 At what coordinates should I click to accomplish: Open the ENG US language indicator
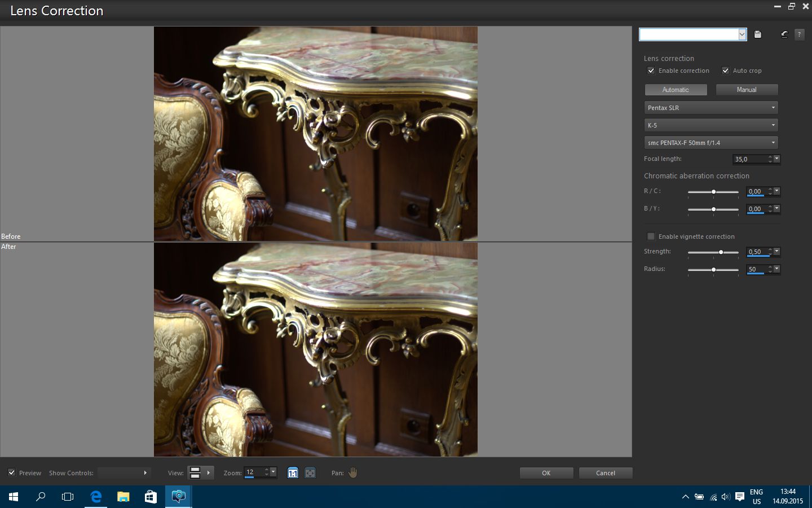(757, 497)
